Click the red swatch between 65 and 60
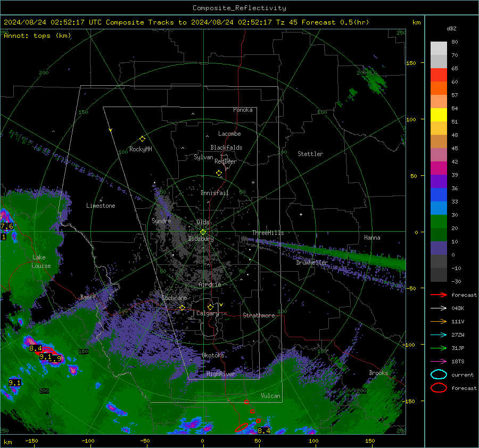 coord(439,75)
